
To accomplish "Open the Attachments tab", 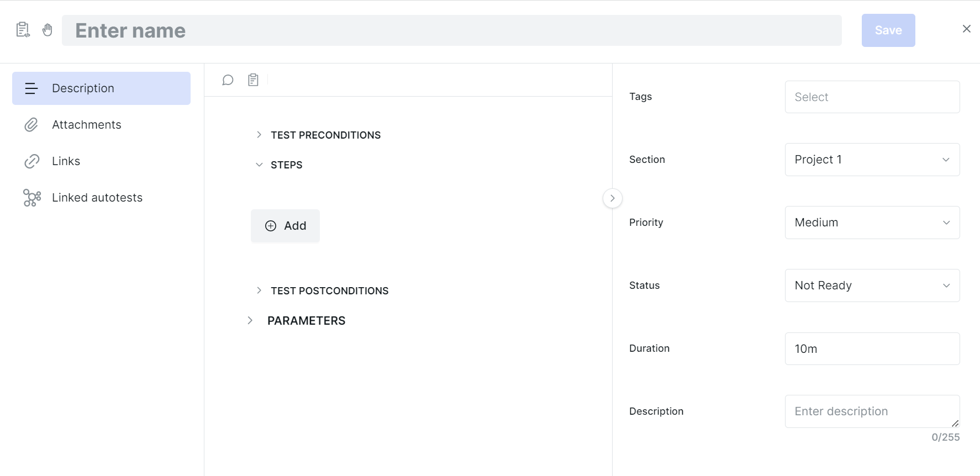I will pyautogui.click(x=101, y=125).
